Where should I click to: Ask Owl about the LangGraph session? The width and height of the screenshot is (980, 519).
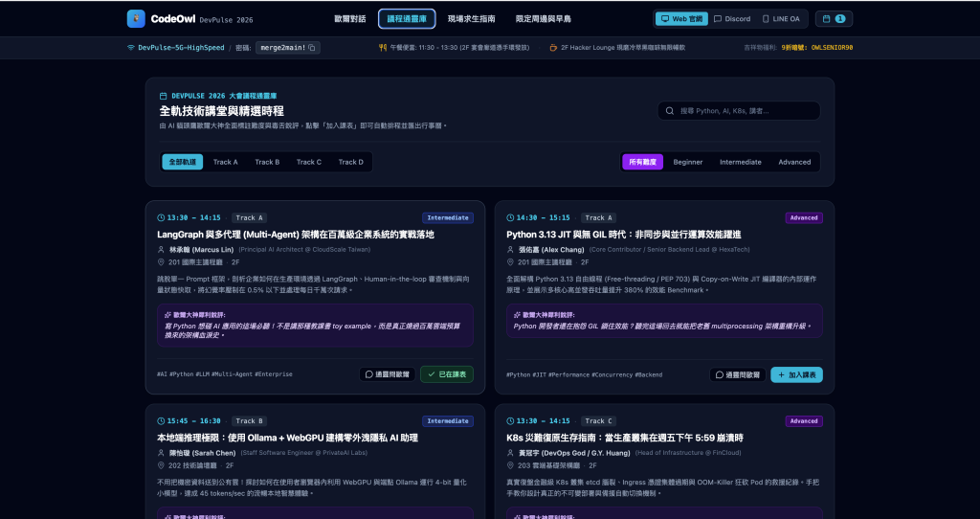[x=388, y=374]
